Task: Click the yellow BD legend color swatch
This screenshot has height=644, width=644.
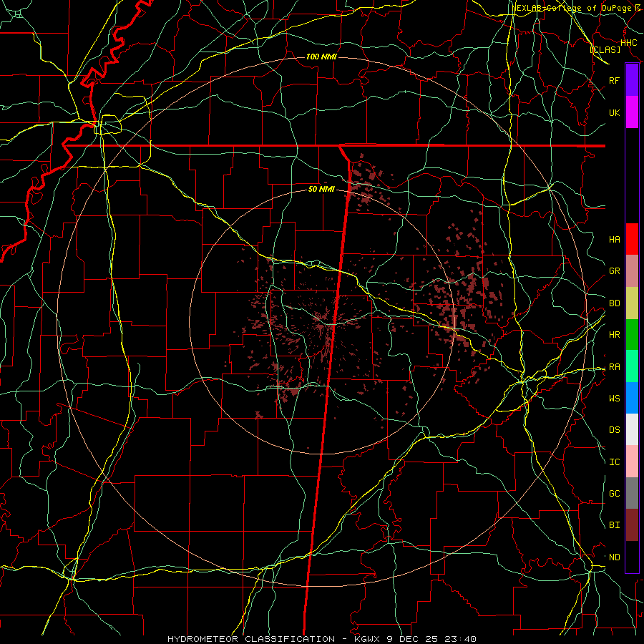Action: click(632, 303)
